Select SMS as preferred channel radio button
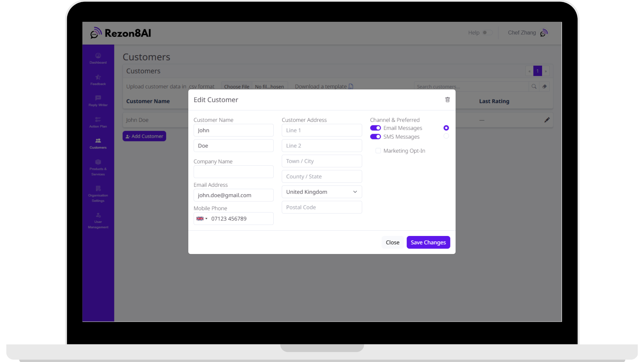 click(x=446, y=136)
